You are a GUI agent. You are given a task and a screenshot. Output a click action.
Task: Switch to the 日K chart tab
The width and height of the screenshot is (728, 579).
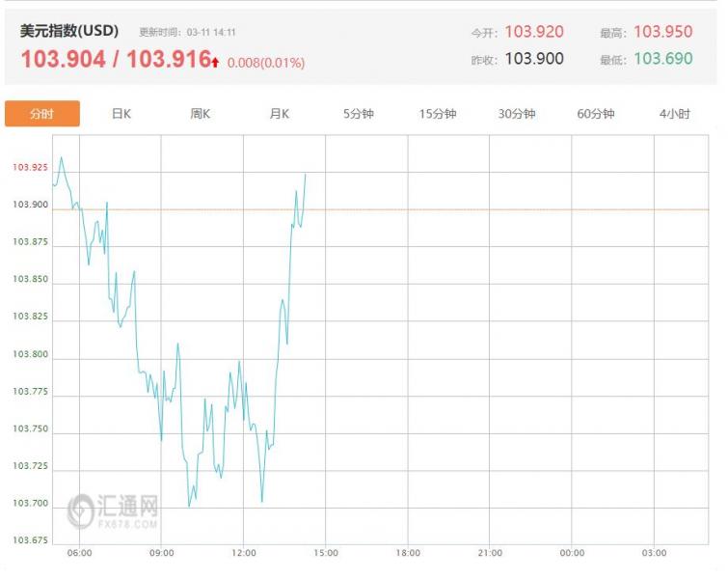121,114
